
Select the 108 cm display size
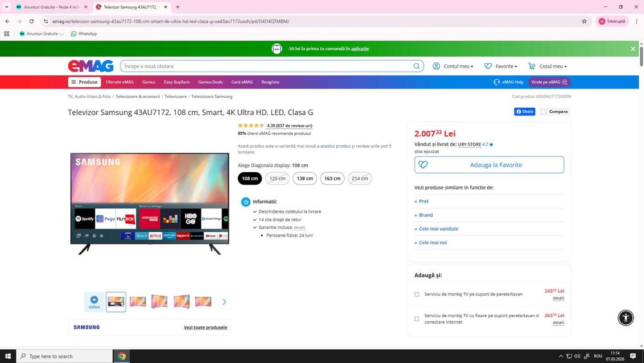pyautogui.click(x=250, y=179)
